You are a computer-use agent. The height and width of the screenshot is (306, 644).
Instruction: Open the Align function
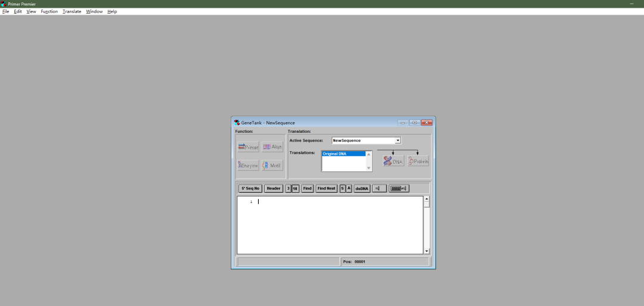pyautogui.click(x=273, y=147)
